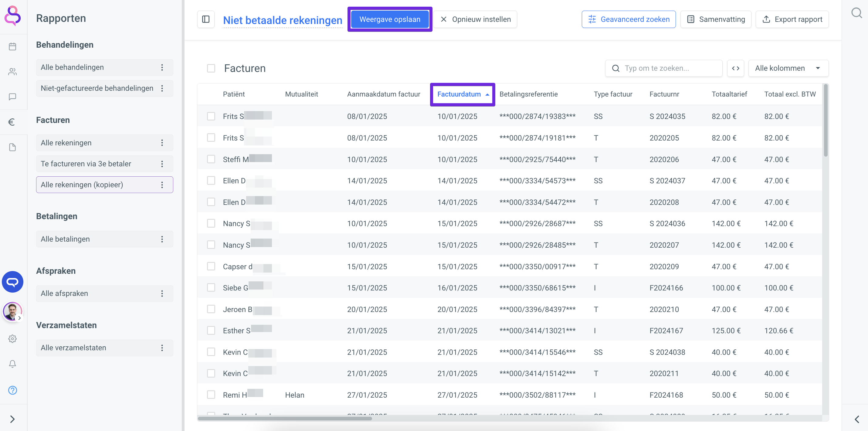The width and height of the screenshot is (868, 431).
Task: Tick checkbox for Nancy S invoice S 2024036
Action: coord(211,223)
